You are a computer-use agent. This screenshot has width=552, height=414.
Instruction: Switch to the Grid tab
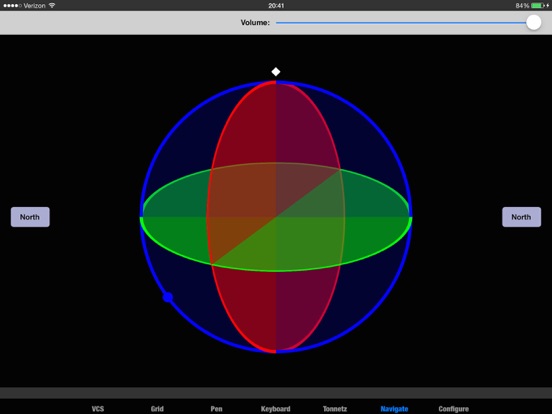[x=157, y=409]
